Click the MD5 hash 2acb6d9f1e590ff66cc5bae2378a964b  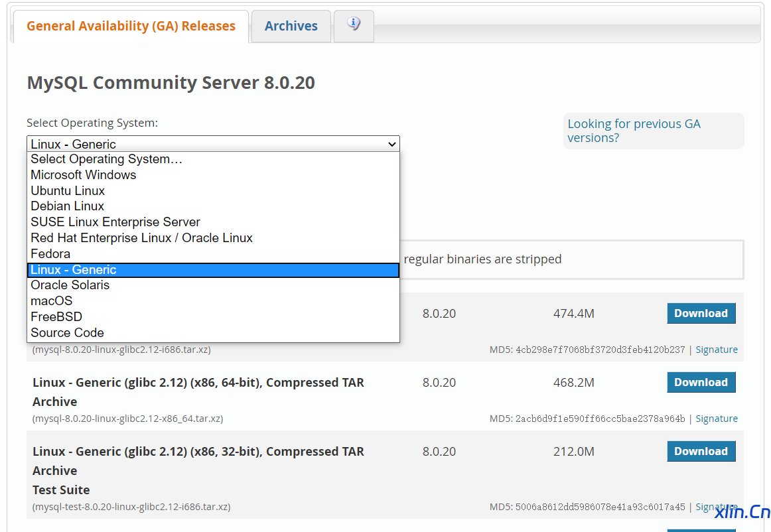[x=600, y=419]
